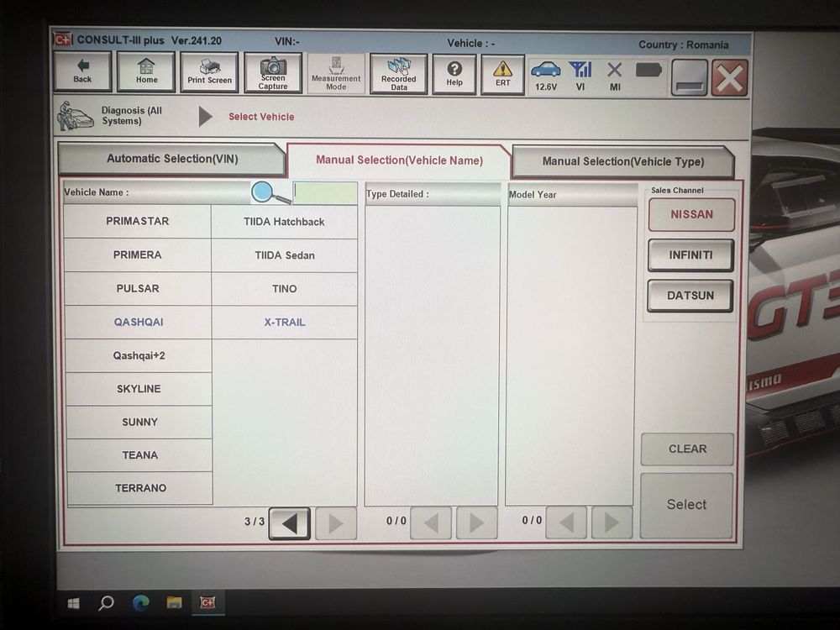This screenshot has width=840, height=630.
Task: Select TERRANO vehicle
Action: (x=140, y=488)
